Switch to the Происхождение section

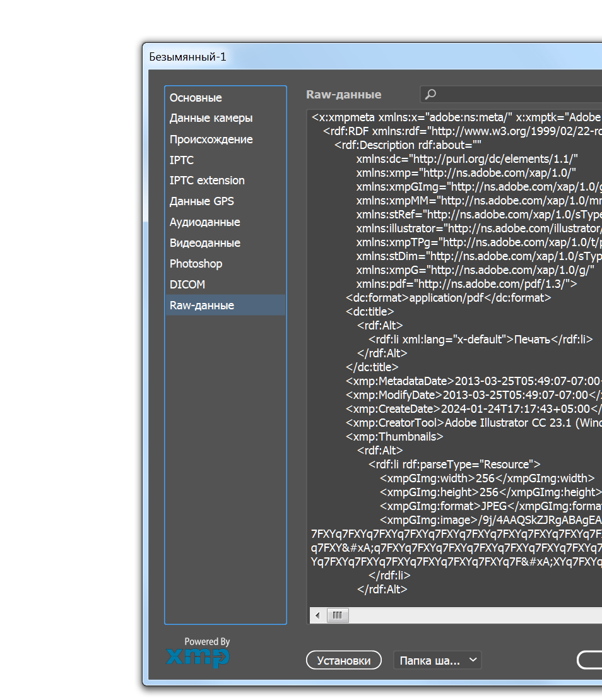[x=225, y=139]
